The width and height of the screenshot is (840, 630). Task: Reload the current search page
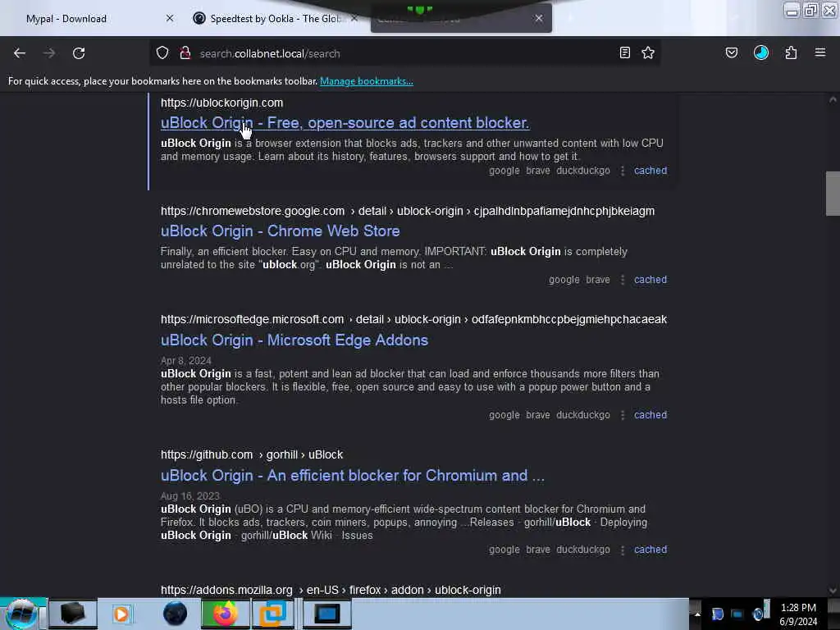[79, 53]
